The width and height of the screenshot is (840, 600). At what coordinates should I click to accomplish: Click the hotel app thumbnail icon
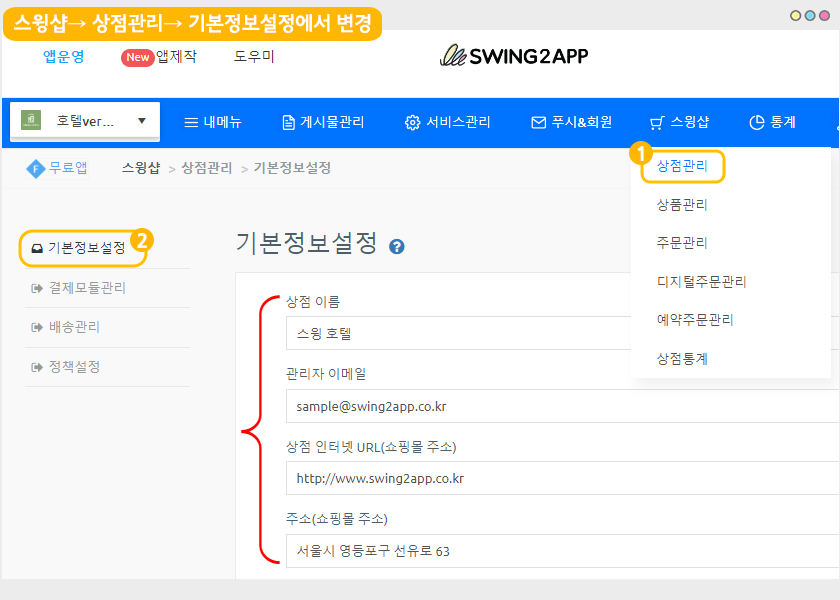coord(30,121)
